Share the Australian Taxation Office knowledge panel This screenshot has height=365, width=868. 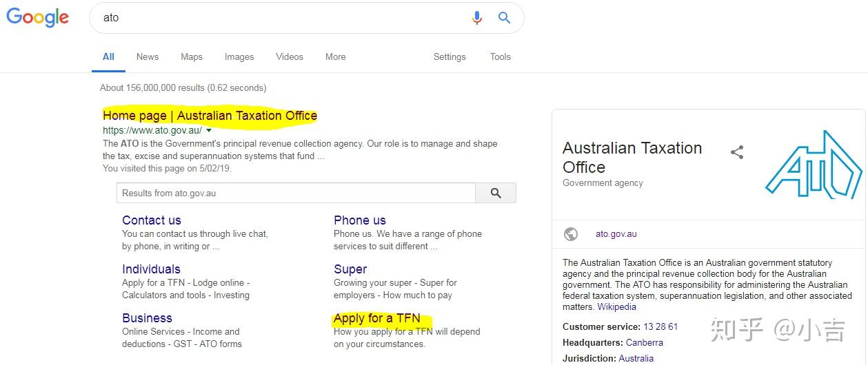737,152
